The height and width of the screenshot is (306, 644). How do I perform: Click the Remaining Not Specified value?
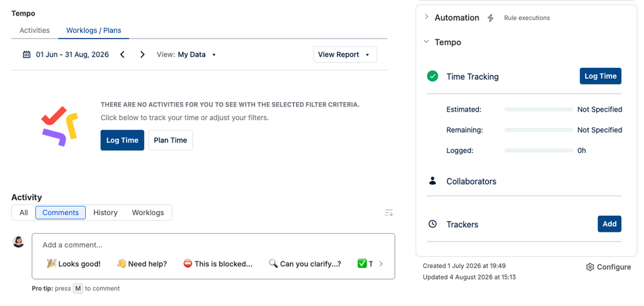click(x=599, y=130)
